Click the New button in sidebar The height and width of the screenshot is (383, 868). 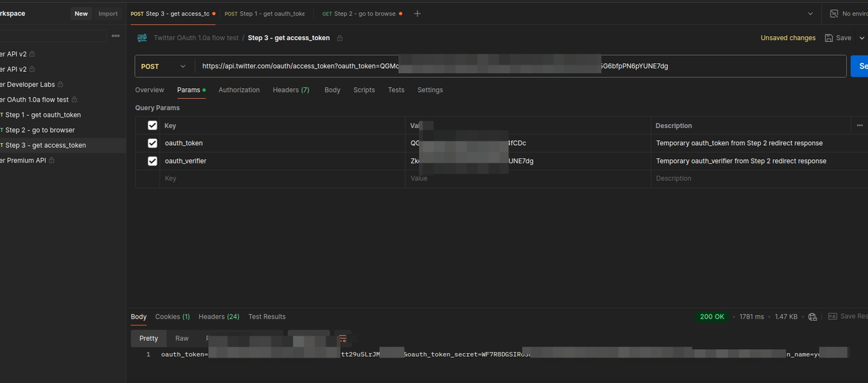[81, 14]
